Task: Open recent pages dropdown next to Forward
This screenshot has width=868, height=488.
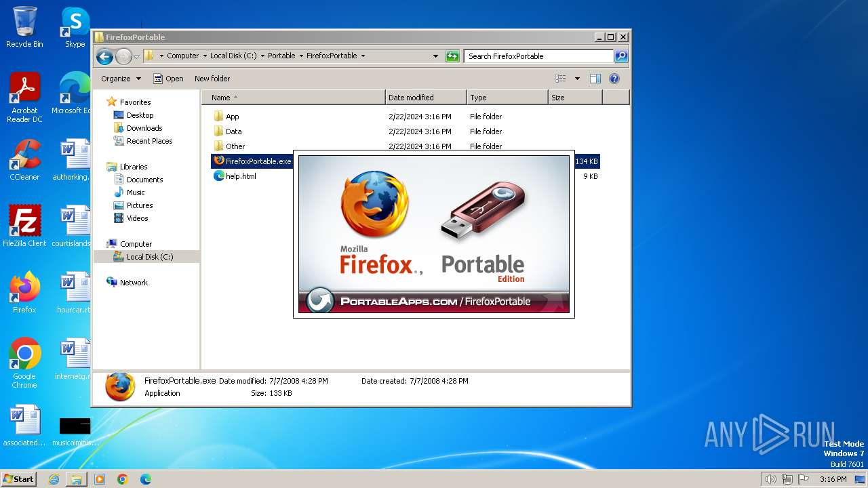Action: (136, 56)
